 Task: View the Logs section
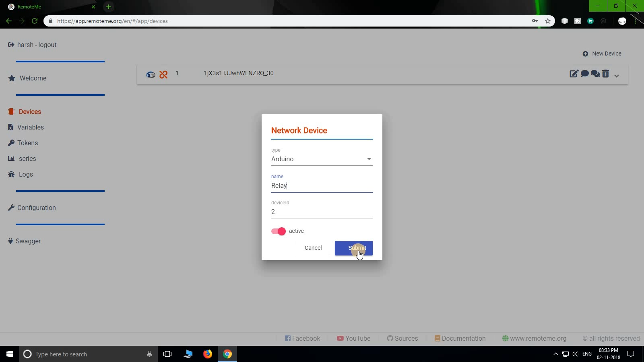pyautogui.click(x=26, y=174)
